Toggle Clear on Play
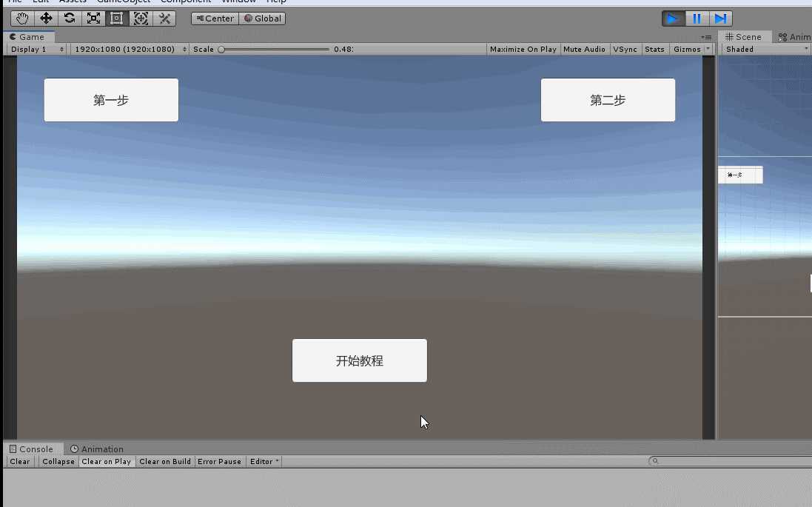Image resolution: width=812 pixels, height=507 pixels. [x=106, y=461]
